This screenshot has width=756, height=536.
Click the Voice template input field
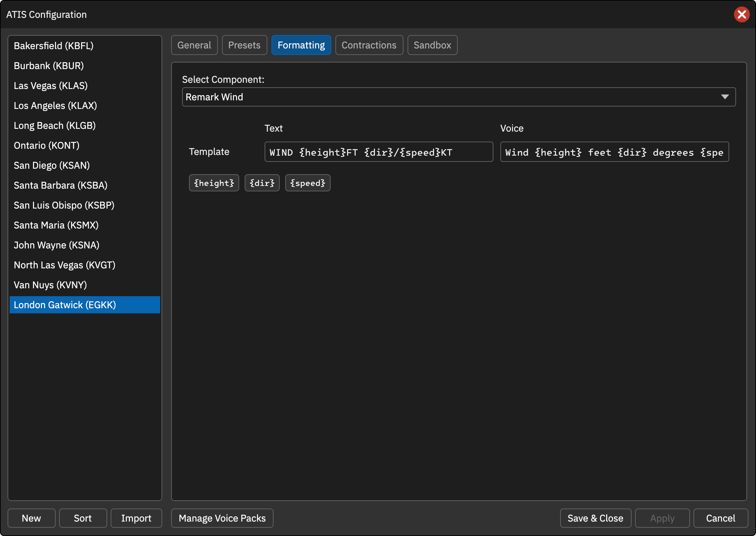614,152
